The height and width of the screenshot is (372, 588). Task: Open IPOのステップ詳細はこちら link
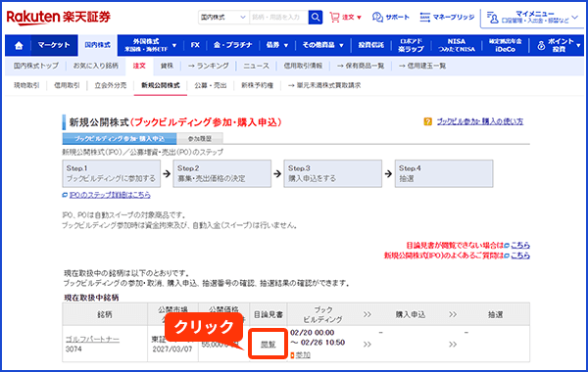click(110, 195)
